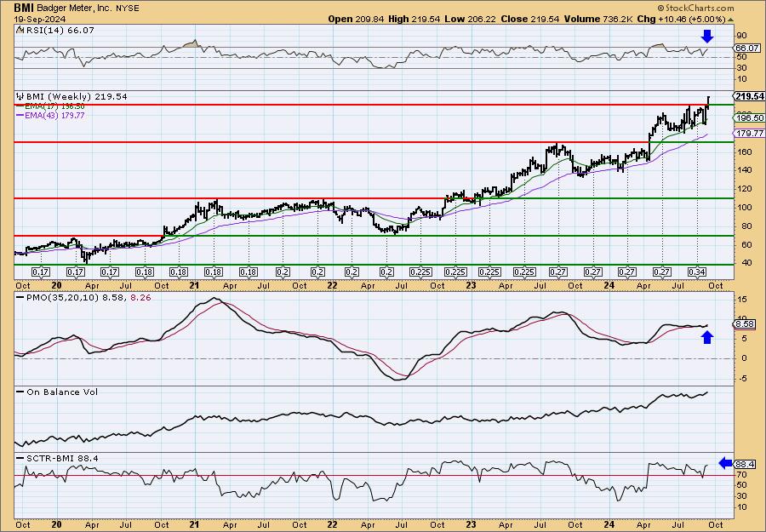
Task: Open the StockCharts.com copyright link
Action: (695, 8)
